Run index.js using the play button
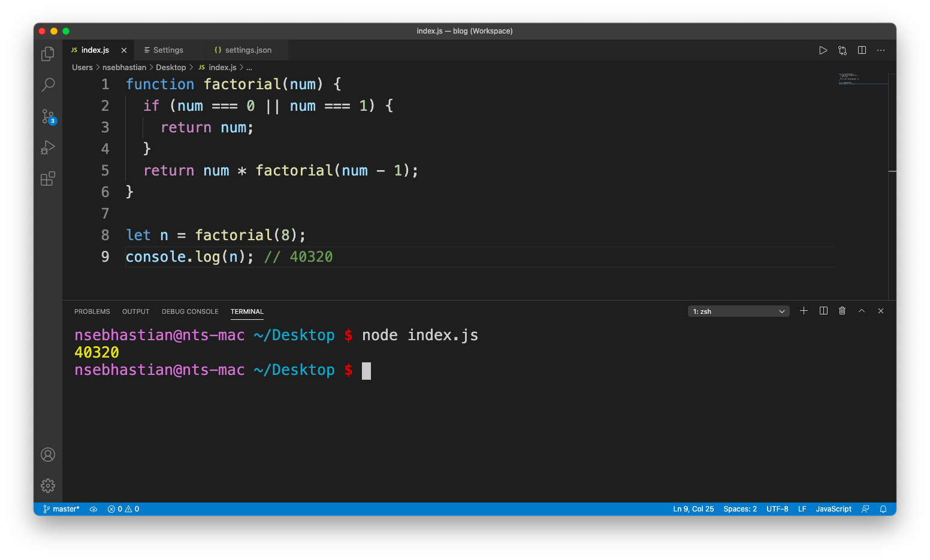The height and width of the screenshot is (560, 930). click(x=823, y=50)
